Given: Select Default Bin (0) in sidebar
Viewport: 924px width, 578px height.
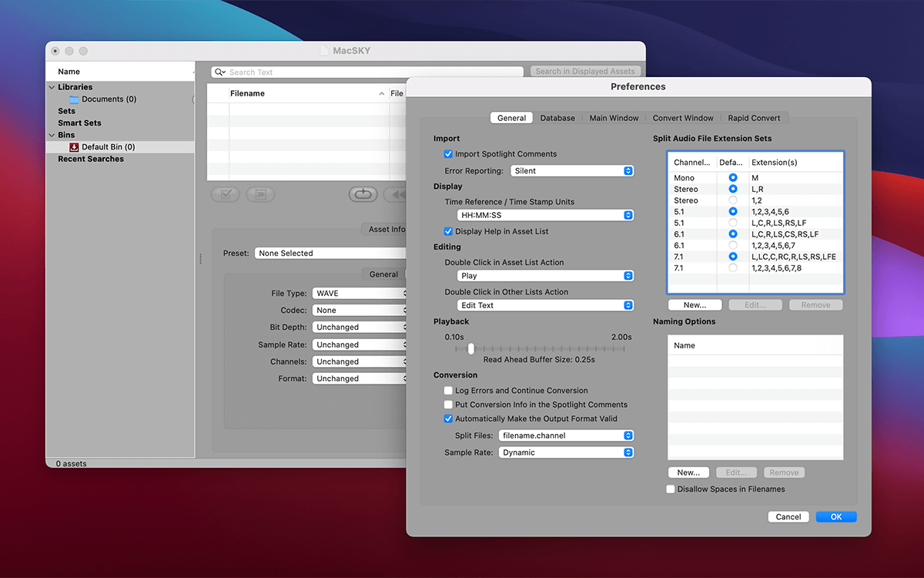Looking at the screenshot, I should (119, 147).
